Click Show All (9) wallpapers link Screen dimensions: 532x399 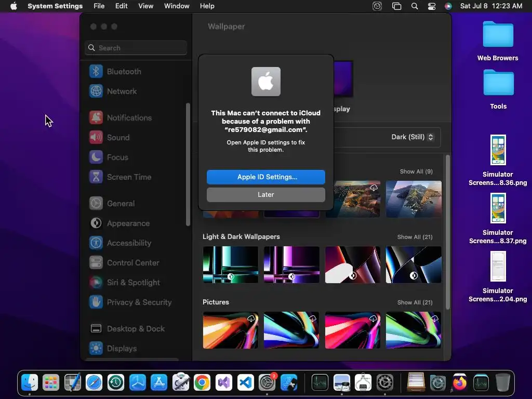416,171
